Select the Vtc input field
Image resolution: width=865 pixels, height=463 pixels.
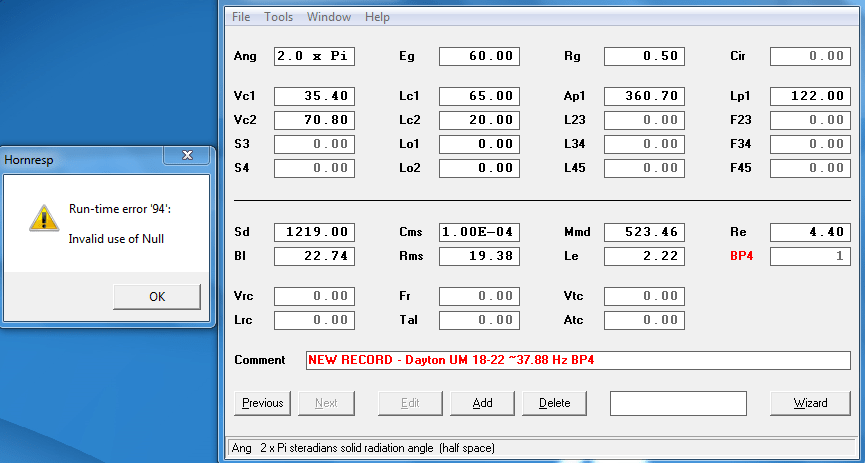(644, 296)
